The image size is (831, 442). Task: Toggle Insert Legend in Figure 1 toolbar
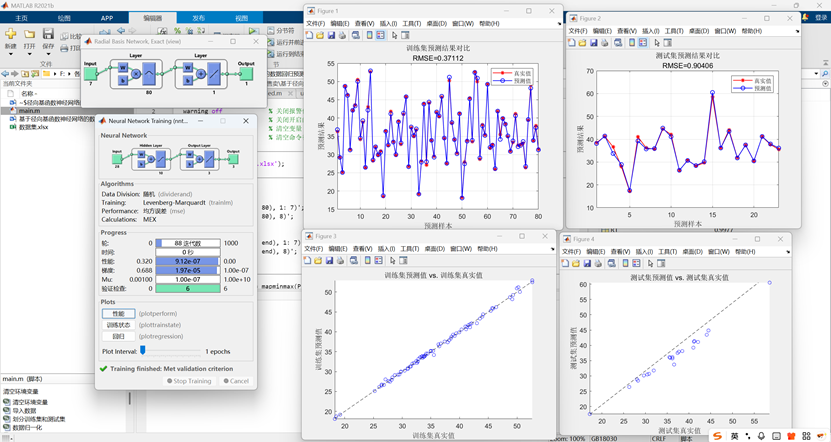tap(381, 36)
